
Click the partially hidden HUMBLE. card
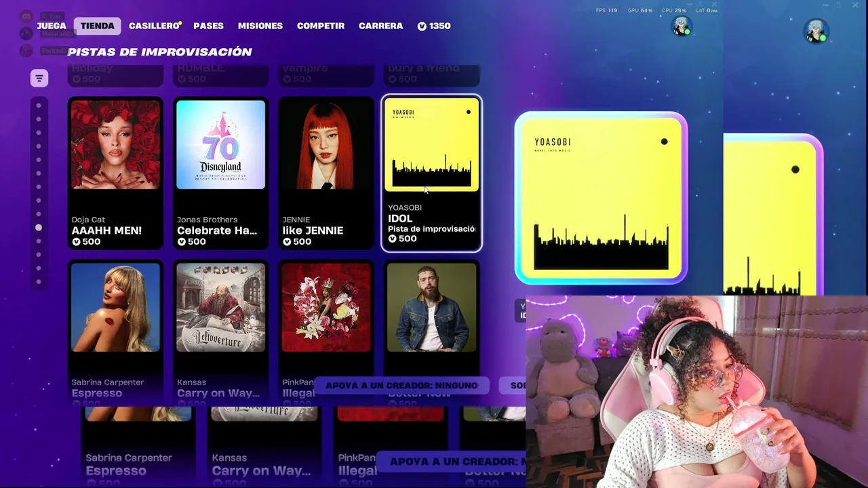[221, 75]
